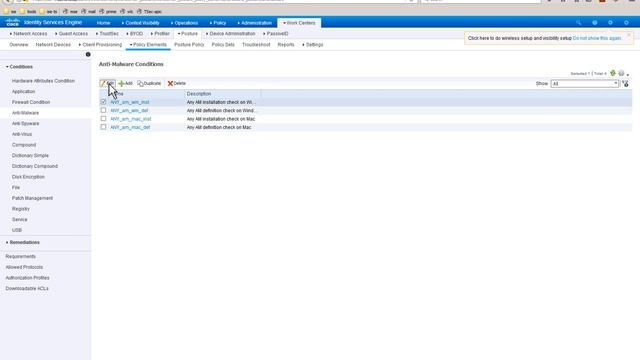Select Patch Management in the sidebar
The height and width of the screenshot is (360, 640).
[x=32, y=198]
